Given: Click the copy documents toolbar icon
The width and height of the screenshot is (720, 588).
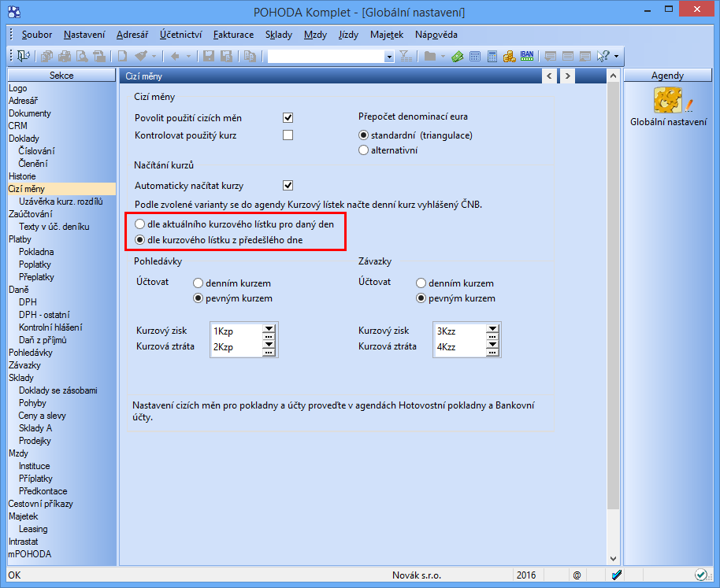Looking at the screenshot, I should (46, 56).
